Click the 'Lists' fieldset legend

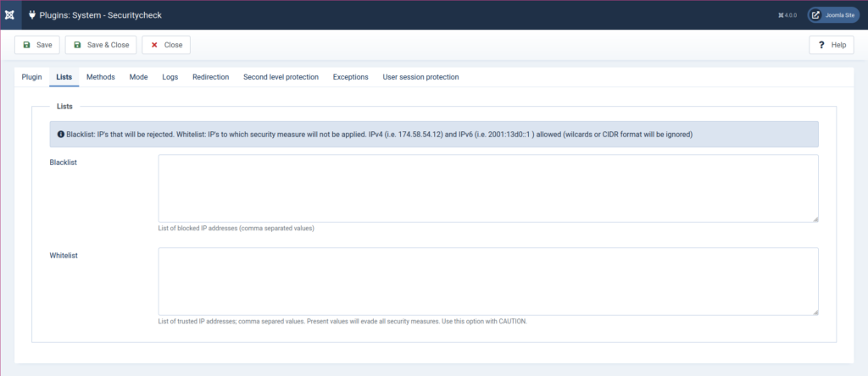point(64,106)
